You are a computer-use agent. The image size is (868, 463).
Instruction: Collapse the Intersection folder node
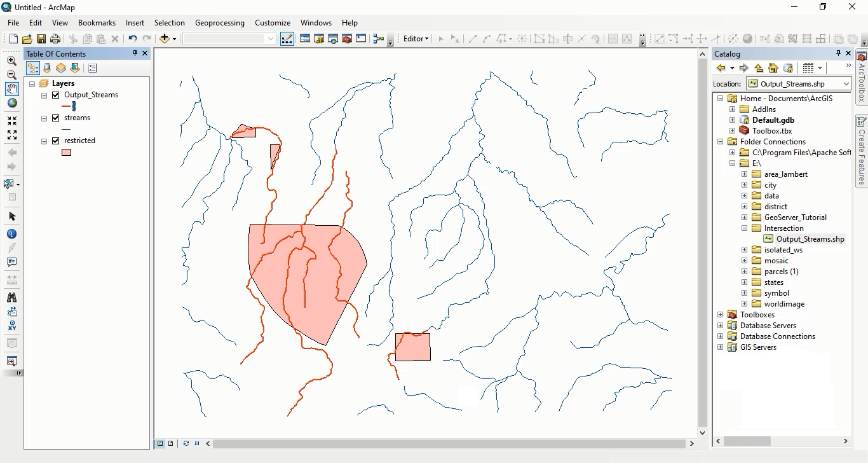pos(744,228)
